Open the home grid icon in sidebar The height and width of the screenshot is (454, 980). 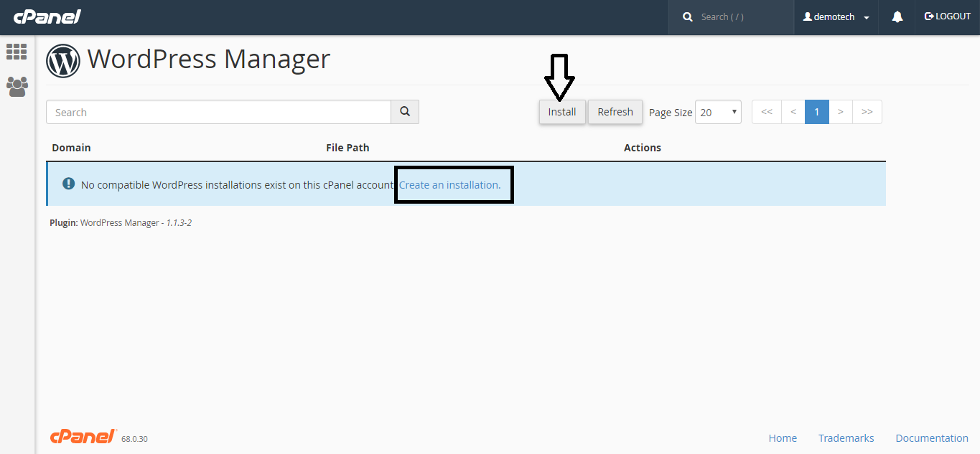pos(17,52)
